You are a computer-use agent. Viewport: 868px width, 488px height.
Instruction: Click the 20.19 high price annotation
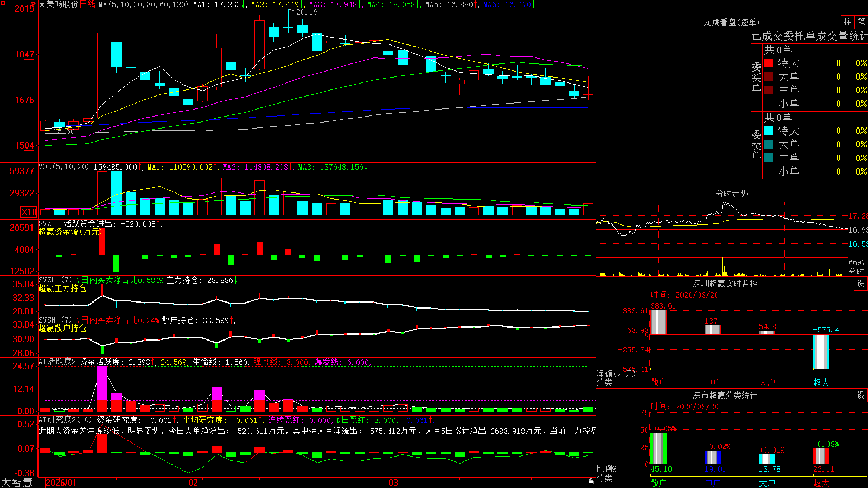307,12
